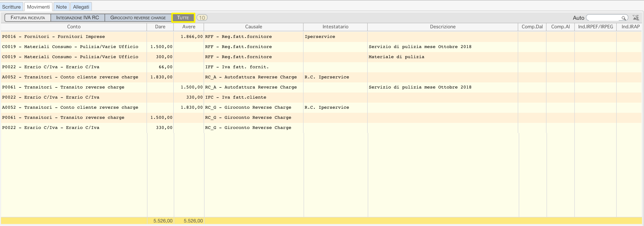Click the Dare value 300,00
Image resolution: width=644 pixels, height=226 pixels.
(164, 57)
